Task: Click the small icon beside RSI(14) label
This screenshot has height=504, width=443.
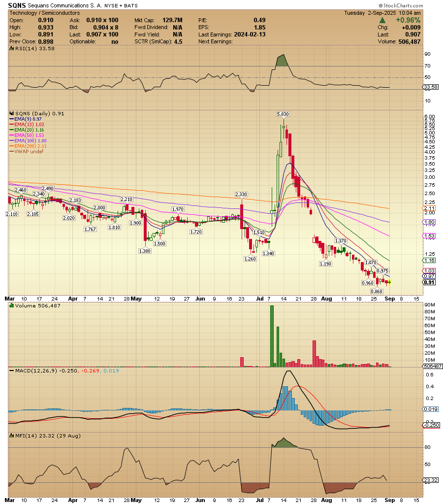Action: pyautogui.click(x=12, y=49)
